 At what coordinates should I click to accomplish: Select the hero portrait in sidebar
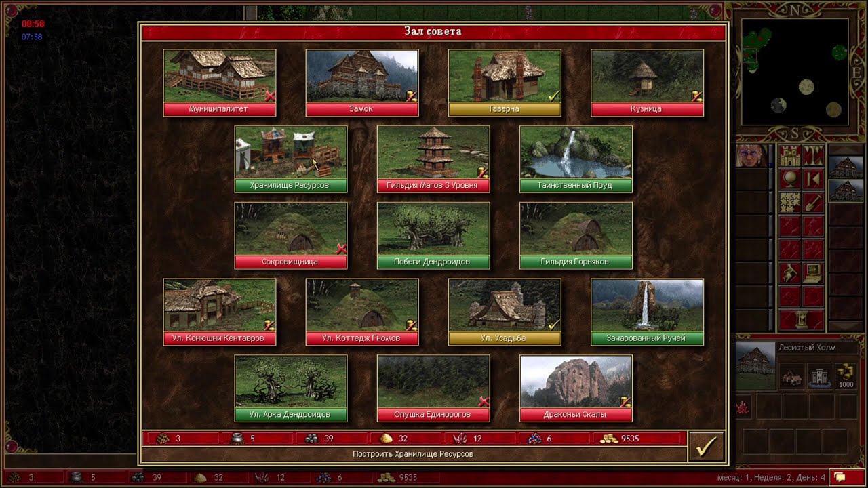pos(751,156)
